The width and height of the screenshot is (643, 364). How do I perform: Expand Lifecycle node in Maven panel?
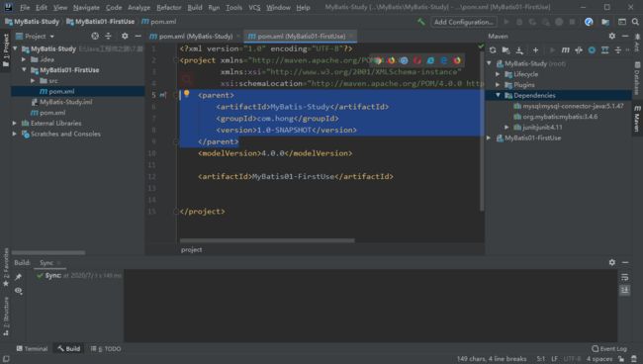point(498,74)
